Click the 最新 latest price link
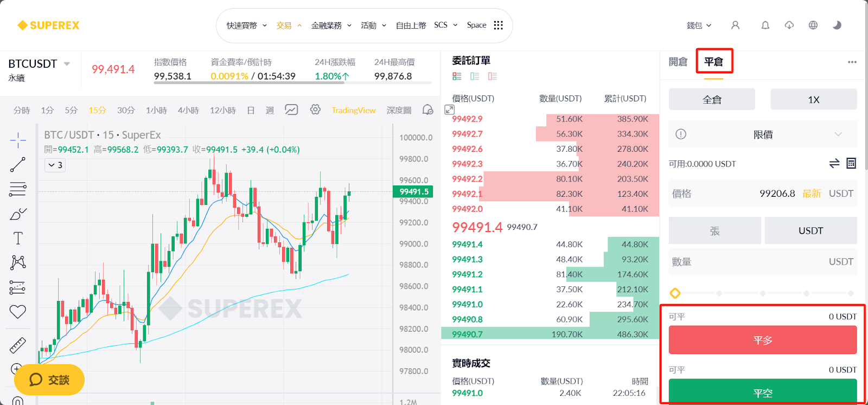Viewport: 868px width, 405px height. coord(812,194)
